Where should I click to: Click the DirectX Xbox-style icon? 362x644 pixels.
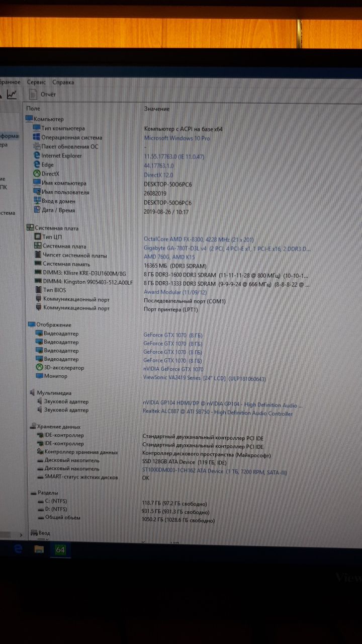coord(37,174)
